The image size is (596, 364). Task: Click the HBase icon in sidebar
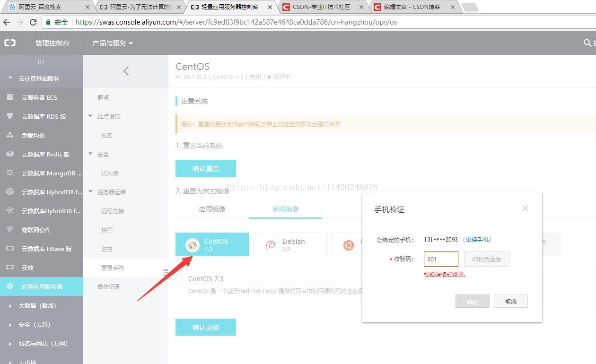tap(10, 249)
